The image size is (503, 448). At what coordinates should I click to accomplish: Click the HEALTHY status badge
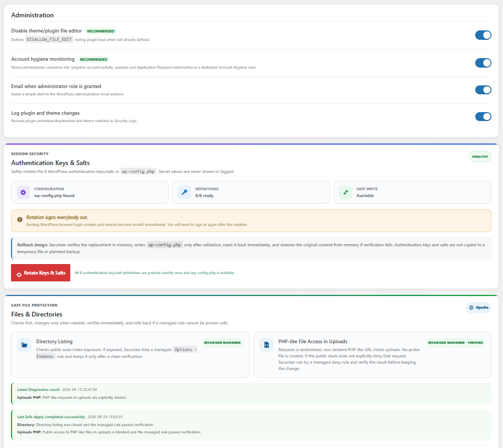480,157
